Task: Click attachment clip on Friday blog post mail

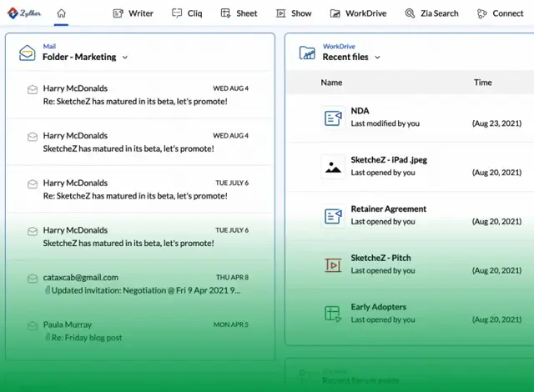Action: click(x=48, y=337)
